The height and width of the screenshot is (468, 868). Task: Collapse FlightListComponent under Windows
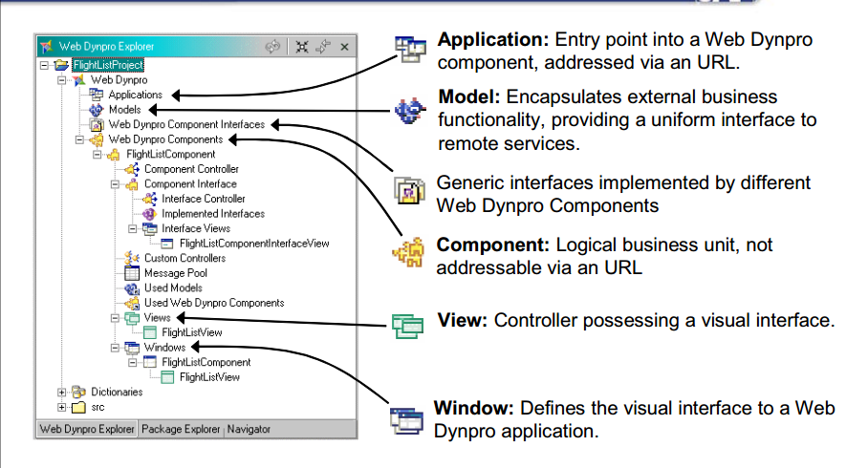coord(132,363)
